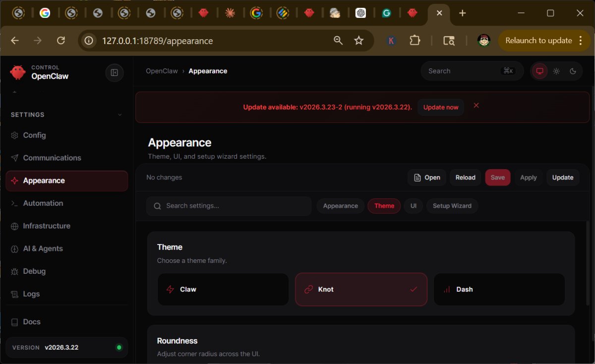The height and width of the screenshot is (364, 595).
Task: Dismiss the update available banner
Action: pos(476,106)
